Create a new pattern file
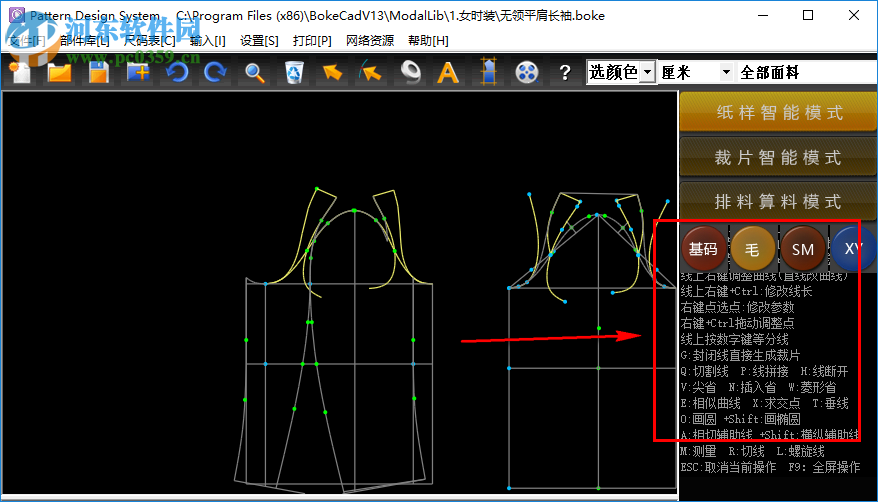The image size is (878, 502). click(21, 73)
